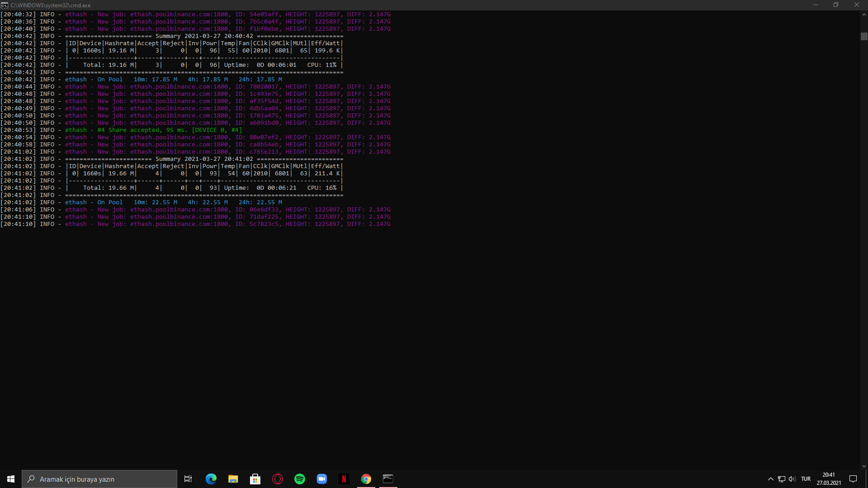Click the cmd.exe title bar icon
The width and height of the screenshot is (868, 488).
[5, 5]
